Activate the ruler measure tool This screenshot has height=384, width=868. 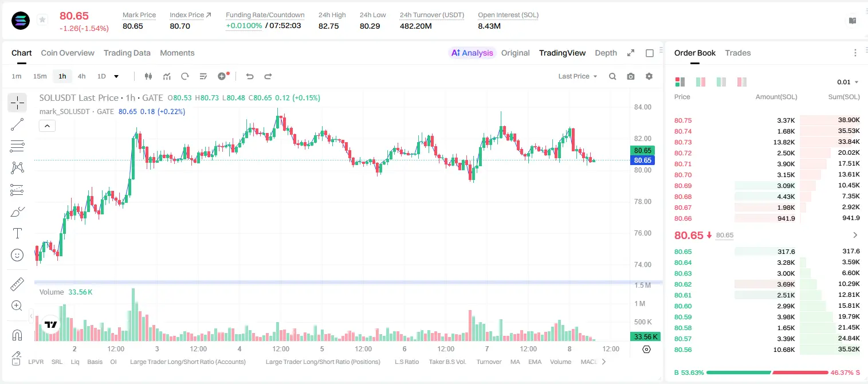tap(17, 284)
